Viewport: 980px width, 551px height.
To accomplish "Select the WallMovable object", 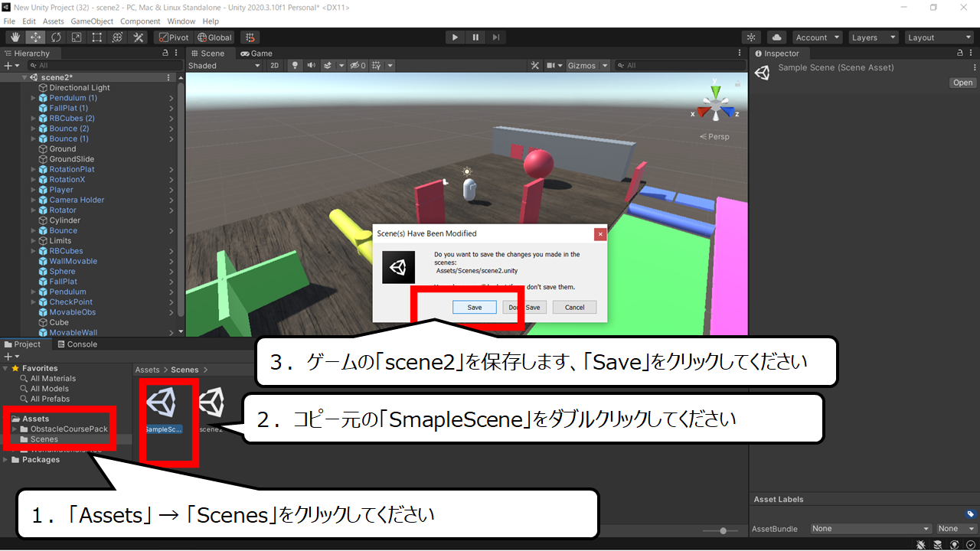I will tap(73, 261).
